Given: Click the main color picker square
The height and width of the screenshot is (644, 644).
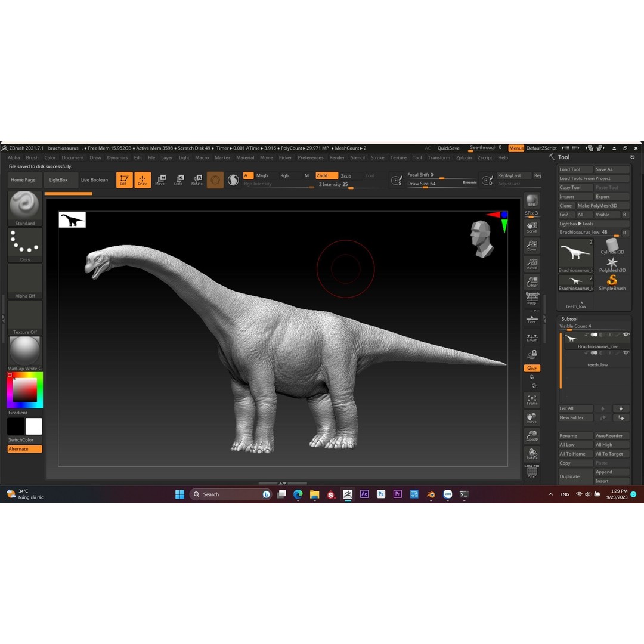Looking at the screenshot, I should [24, 390].
